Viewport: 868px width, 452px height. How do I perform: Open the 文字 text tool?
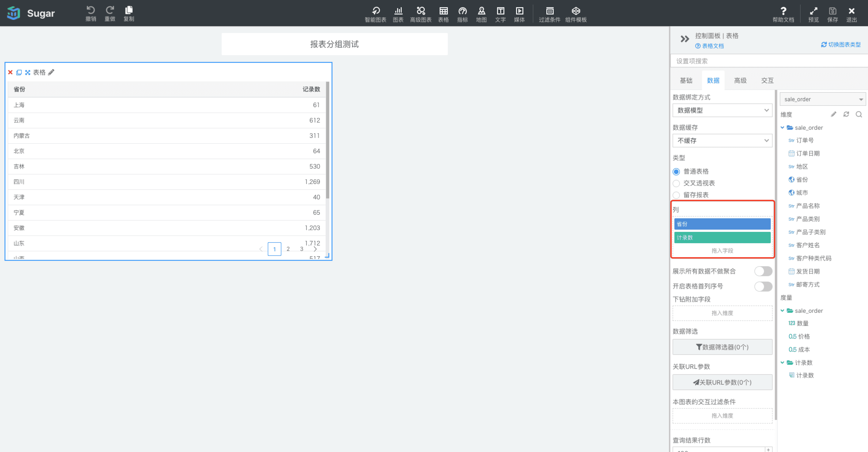tap(500, 14)
